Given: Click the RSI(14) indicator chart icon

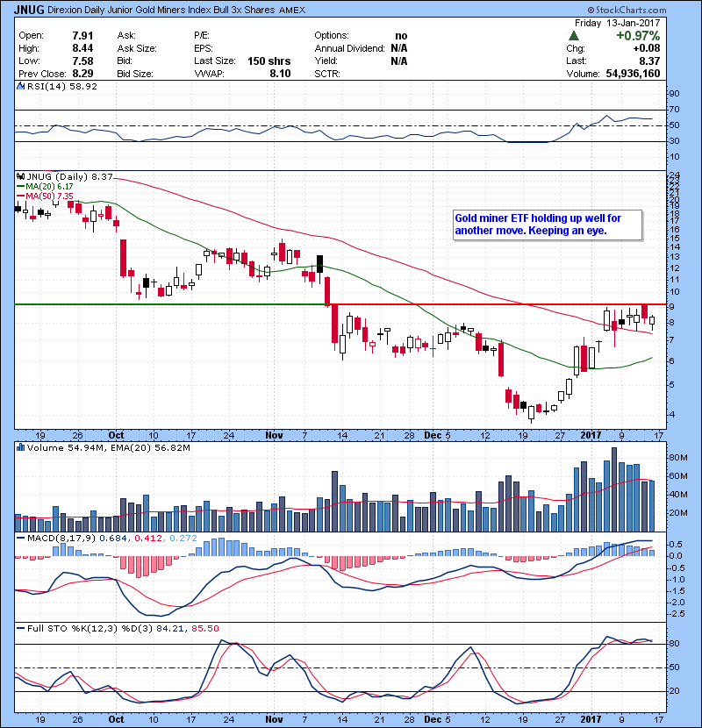Looking at the screenshot, I should pyautogui.click(x=20, y=86).
